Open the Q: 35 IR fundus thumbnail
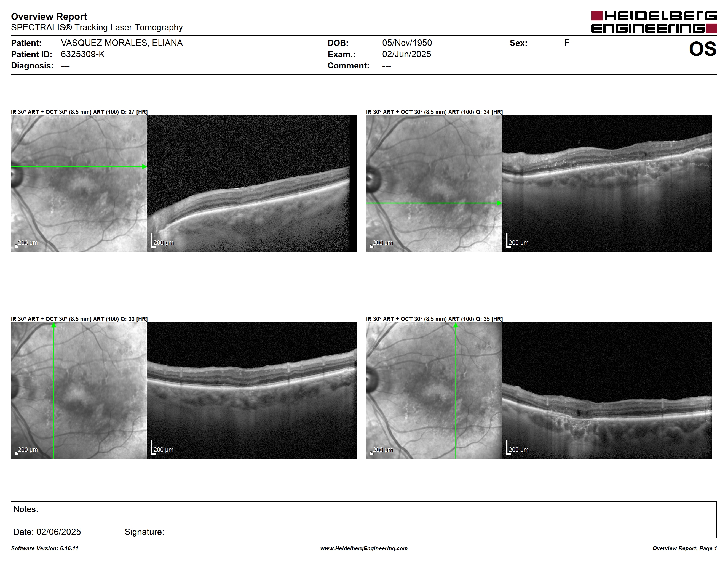 click(x=434, y=390)
